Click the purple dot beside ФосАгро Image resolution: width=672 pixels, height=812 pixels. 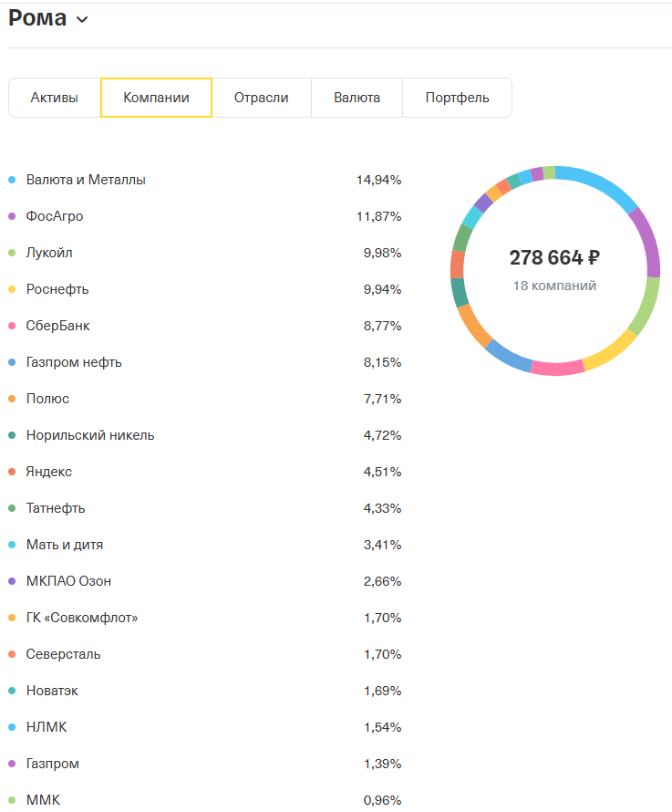[12, 216]
